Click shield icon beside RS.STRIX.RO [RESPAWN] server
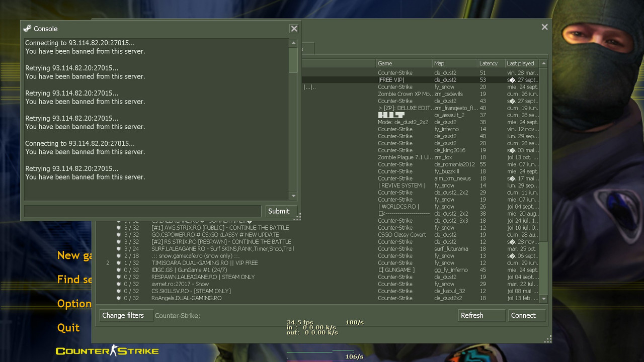Screen dimensions: 644x362 pyautogui.click(x=119, y=242)
